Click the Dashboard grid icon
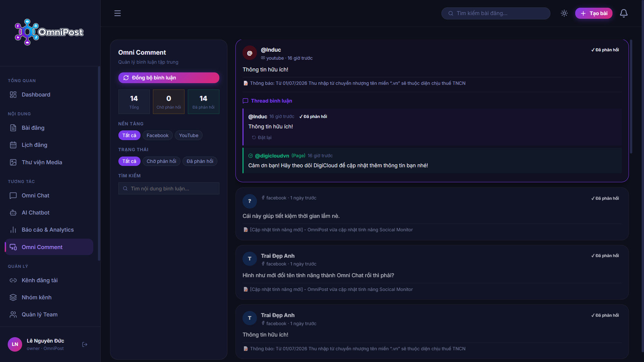644x362 pixels. (x=13, y=95)
